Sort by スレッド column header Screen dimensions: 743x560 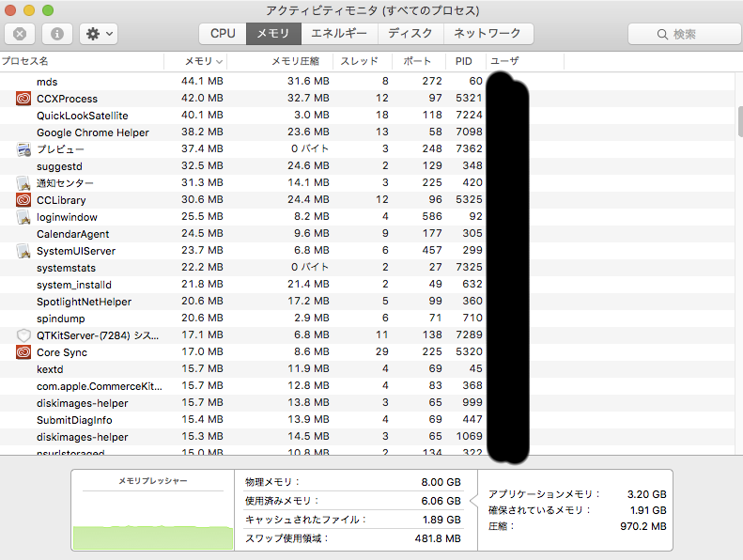[x=363, y=61]
